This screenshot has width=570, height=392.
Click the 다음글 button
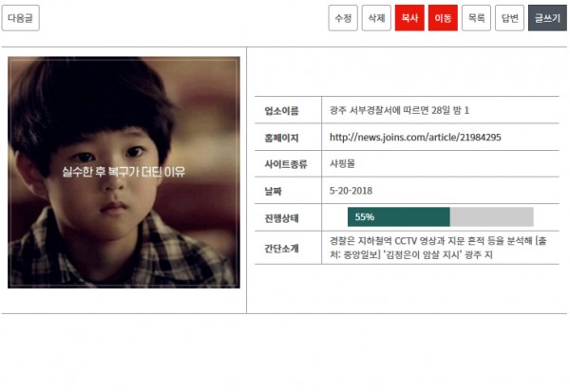(x=20, y=18)
